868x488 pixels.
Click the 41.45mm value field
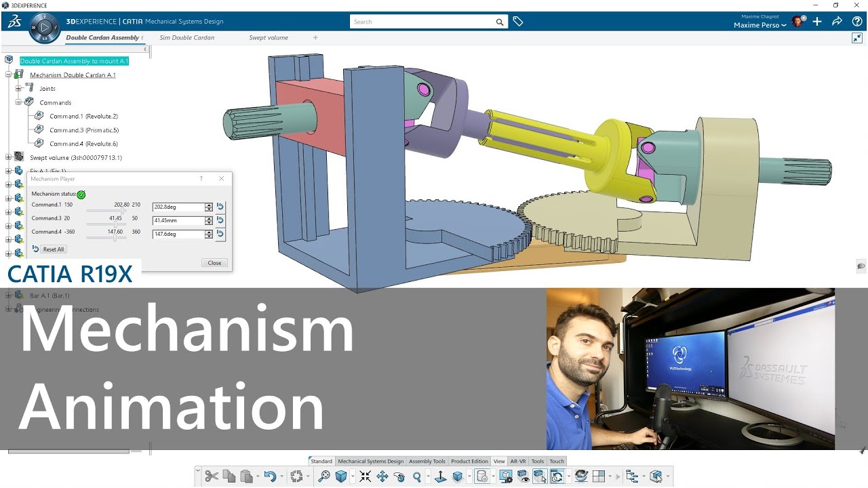pos(178,220)
